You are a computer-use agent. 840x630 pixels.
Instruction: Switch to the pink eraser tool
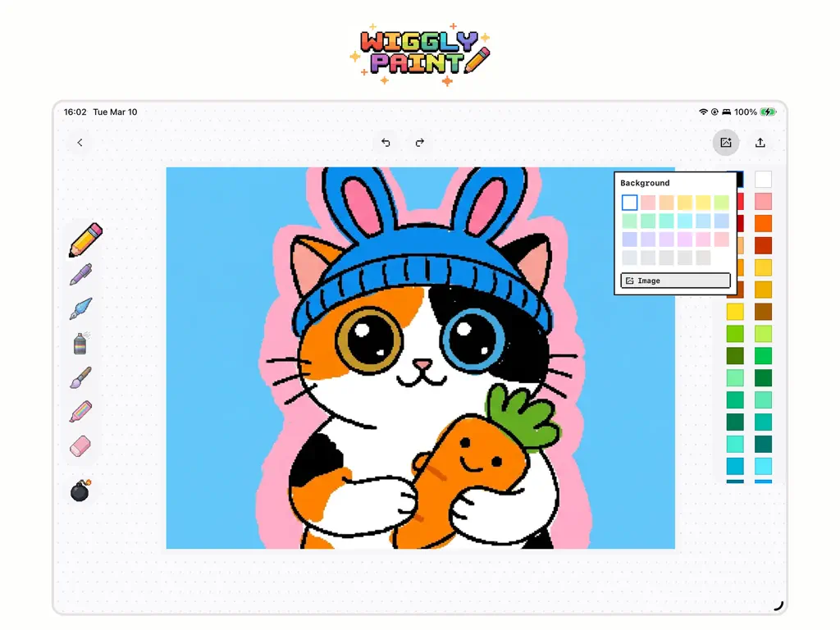[80, 446]
